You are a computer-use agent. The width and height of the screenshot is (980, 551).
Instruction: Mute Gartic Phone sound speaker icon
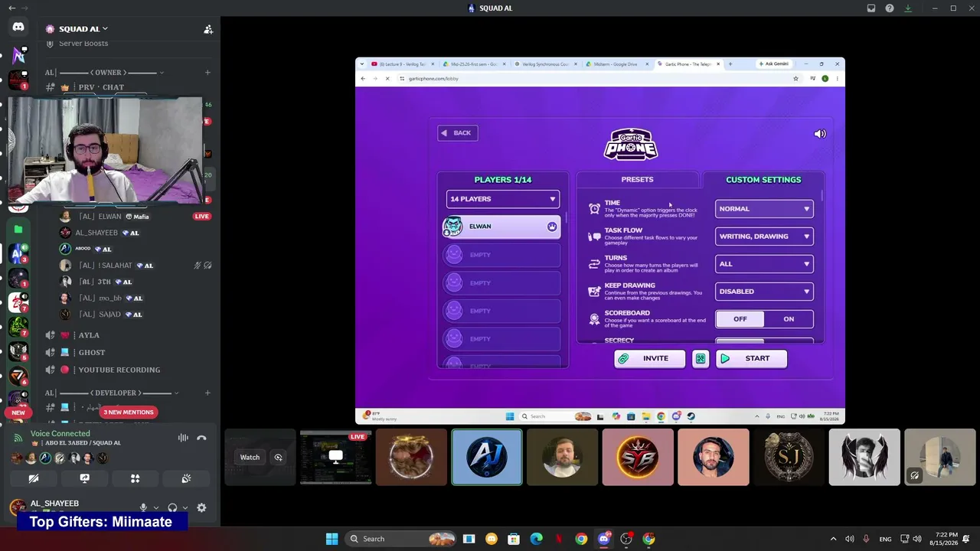click(820, 134)
